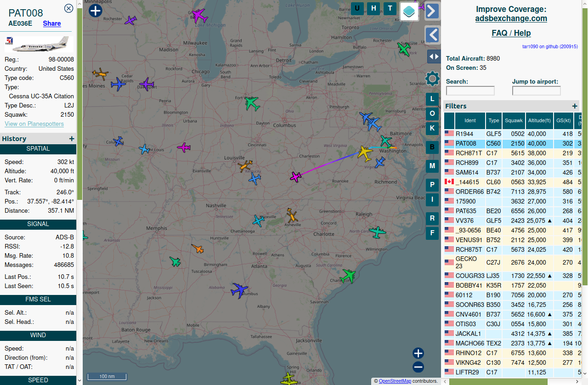
Task: Open the settings gear icon
Action: [x=432, y=79]
